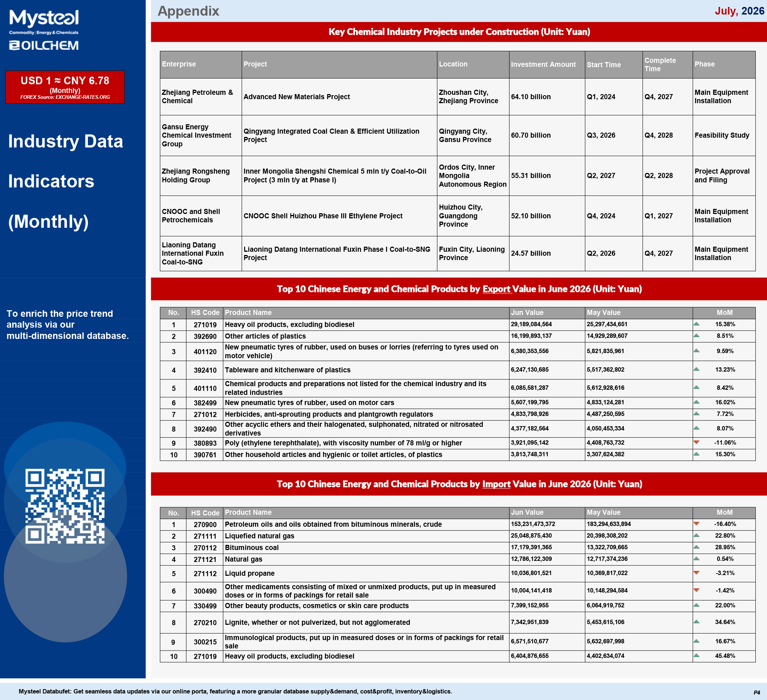The image size is (767, 700).
Task: Click the Mysteel Databufet footer text
Action: click(x=235, y=692)
